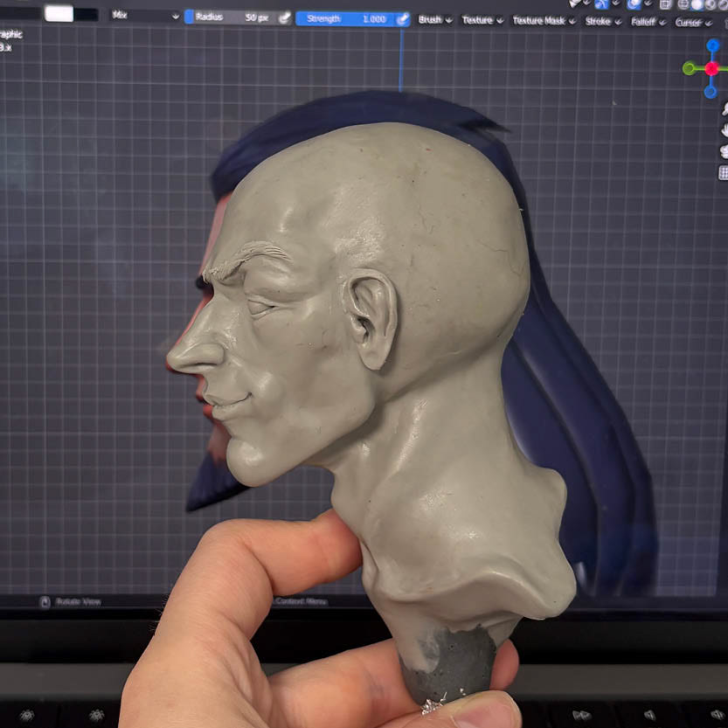
Task: Open the Brush dropdown panel
Action: (435, 20)
